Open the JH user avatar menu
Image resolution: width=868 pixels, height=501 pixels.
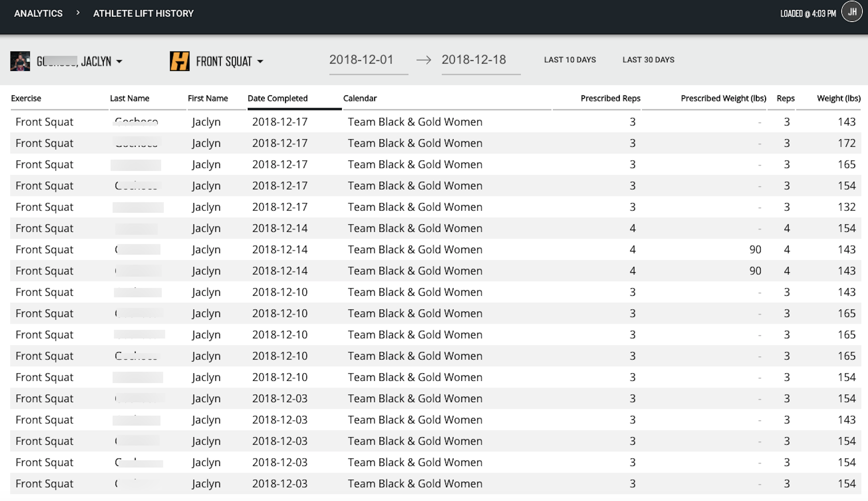[x=852, y=12]
